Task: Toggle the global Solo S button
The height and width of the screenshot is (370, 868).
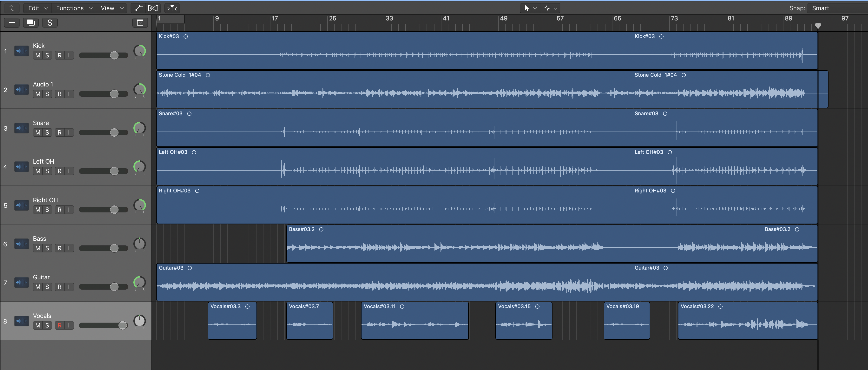Action: pyautogui.click(x=49, y=23)
